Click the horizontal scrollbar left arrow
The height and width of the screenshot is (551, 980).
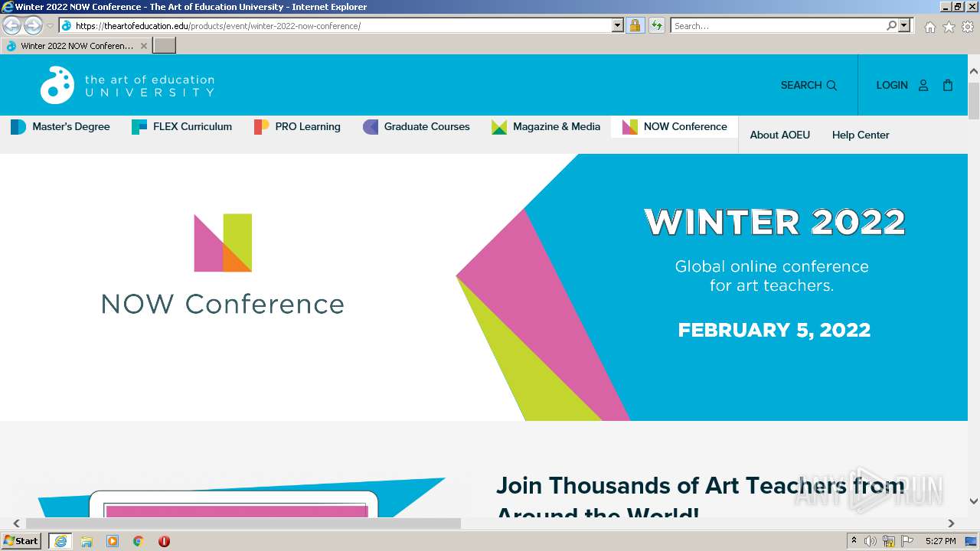pyautogui.click(x=16, y=523)
